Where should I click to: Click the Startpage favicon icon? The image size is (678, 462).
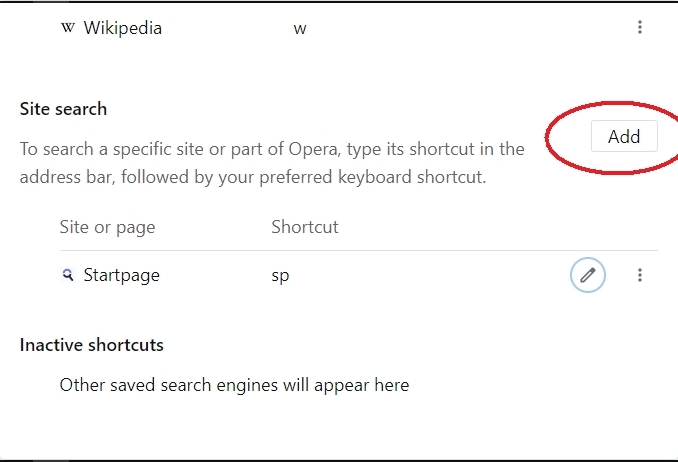pos(68,275)
